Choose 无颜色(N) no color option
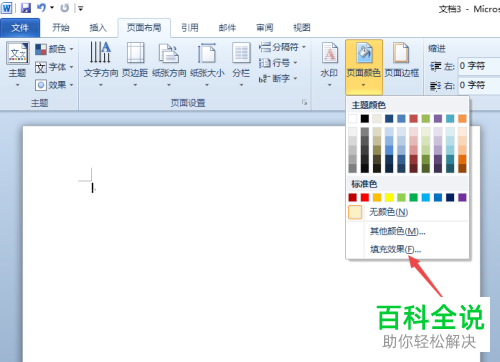Screen dimensions: 500x362 pos(408,212)
